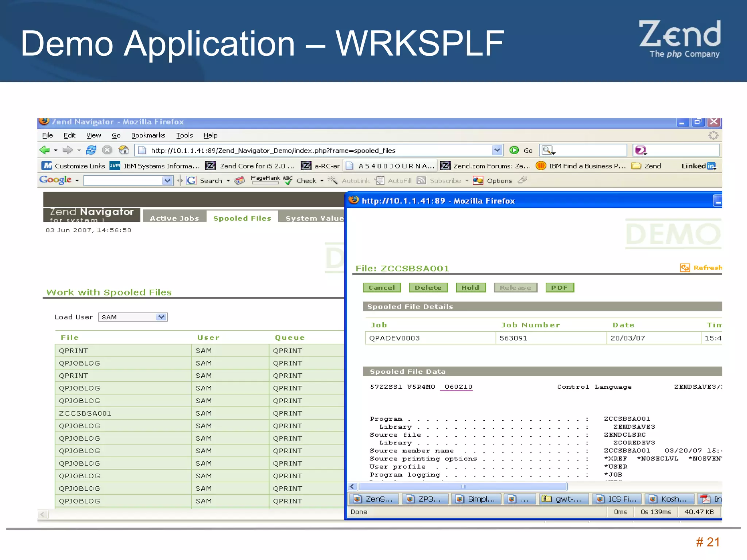The image size is (747, 560).
Task: Open the Bookmarks menu
Action: 148,135
